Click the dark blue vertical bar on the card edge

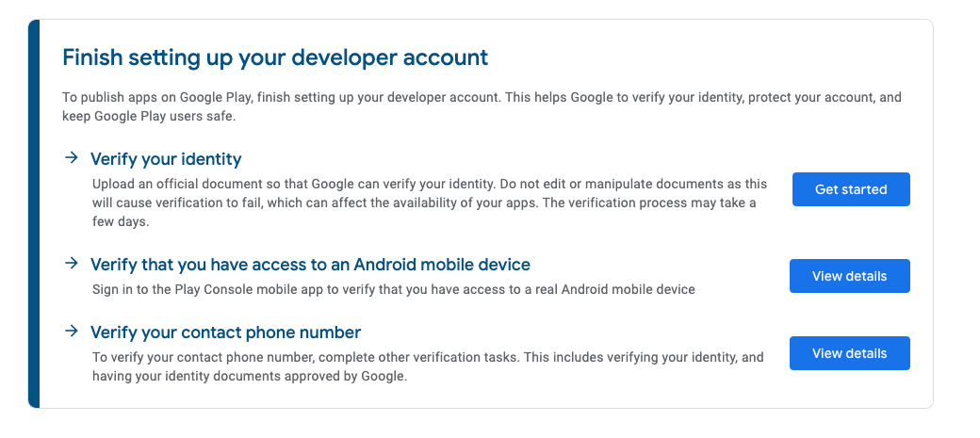(34, 214)
